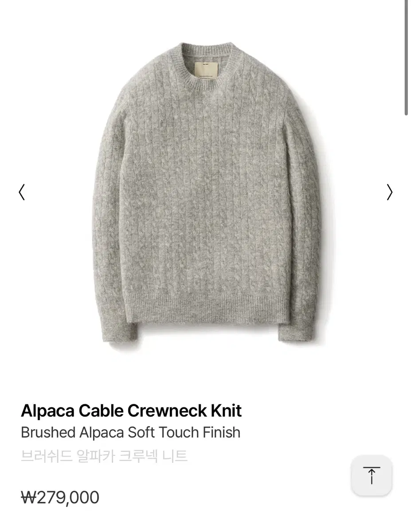Select the Brushed Alpaca Soft Touch Finish text

click(x=130, y=432)
